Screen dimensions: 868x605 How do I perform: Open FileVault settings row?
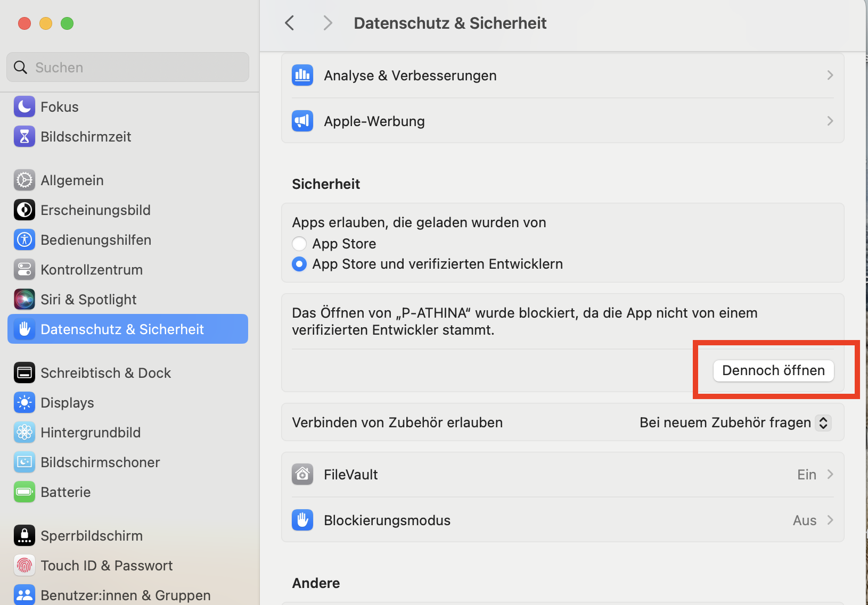[x=562, y=475]
